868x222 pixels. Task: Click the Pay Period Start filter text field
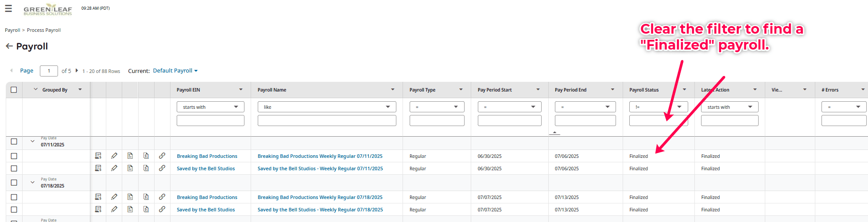pos(510,120)
